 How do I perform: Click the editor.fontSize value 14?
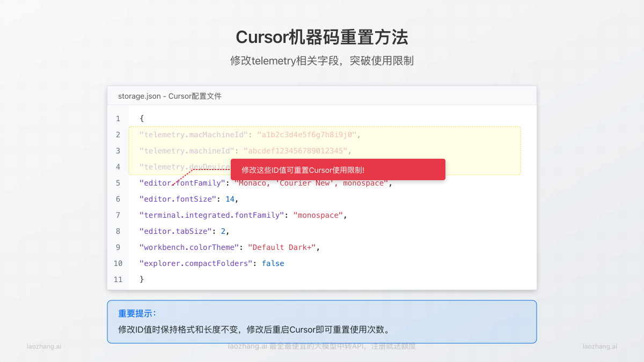point(230,199)
